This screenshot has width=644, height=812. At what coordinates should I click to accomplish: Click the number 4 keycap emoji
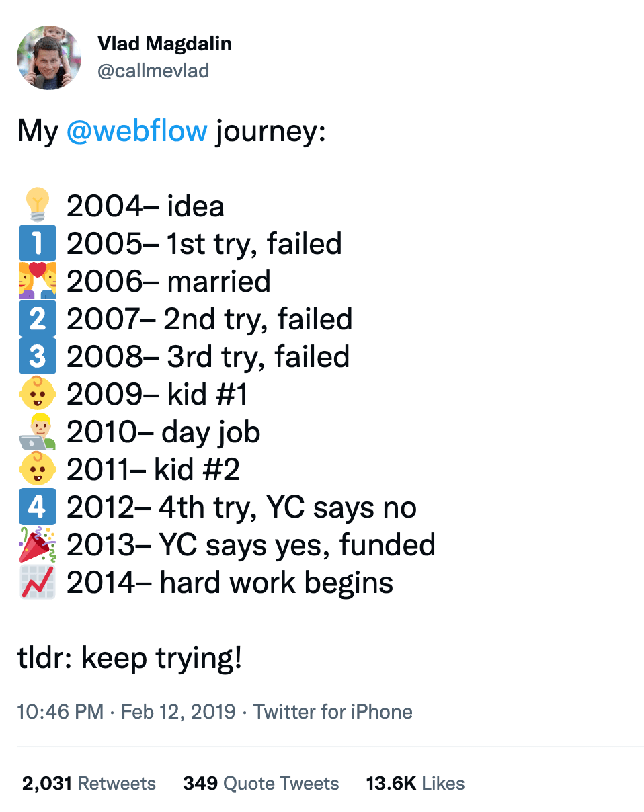(38, 507)
